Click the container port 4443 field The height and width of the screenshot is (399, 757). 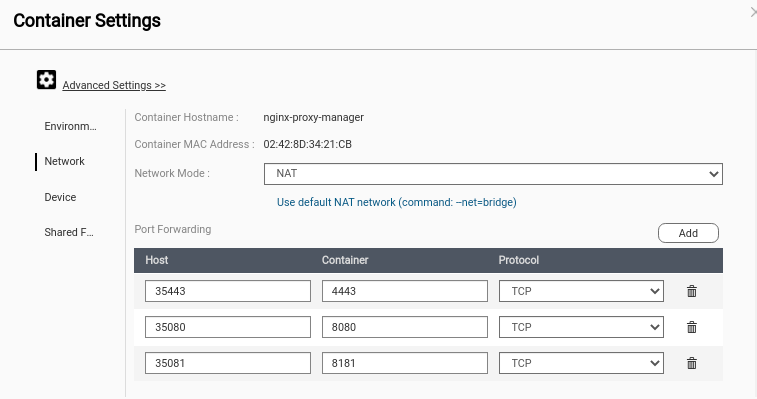tap(405, 291)
